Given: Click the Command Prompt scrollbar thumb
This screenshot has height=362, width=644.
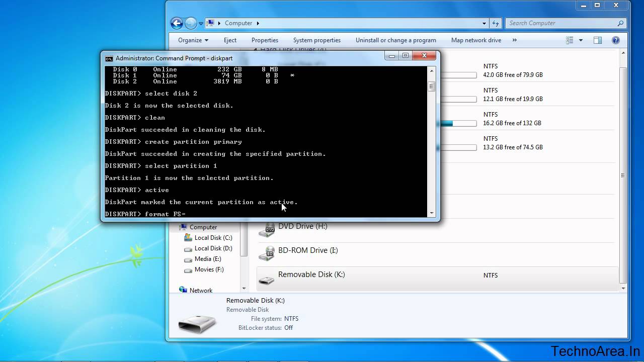Looking at the screenshot, I should 431,87.
